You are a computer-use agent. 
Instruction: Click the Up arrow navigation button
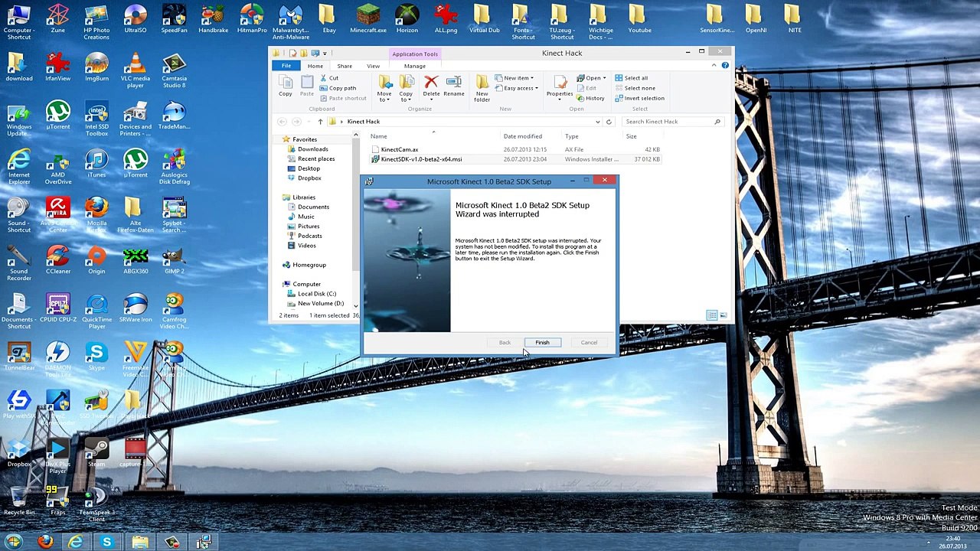320,122
